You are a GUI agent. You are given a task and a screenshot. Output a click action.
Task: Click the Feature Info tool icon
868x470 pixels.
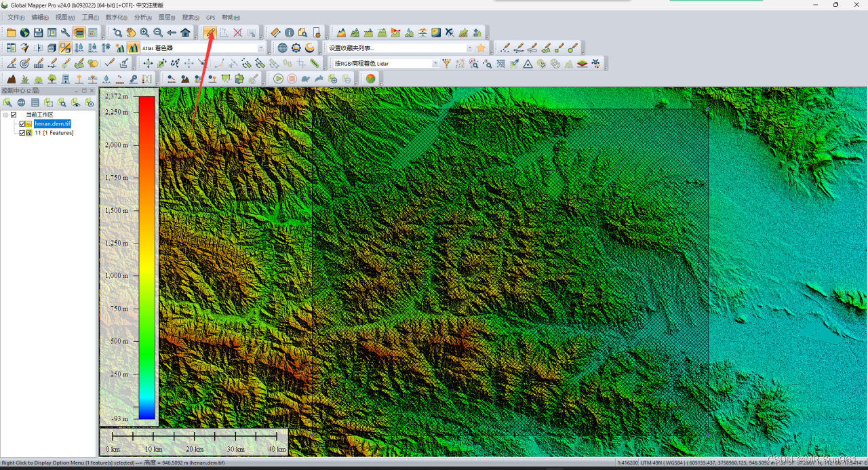tap(290, 32)
